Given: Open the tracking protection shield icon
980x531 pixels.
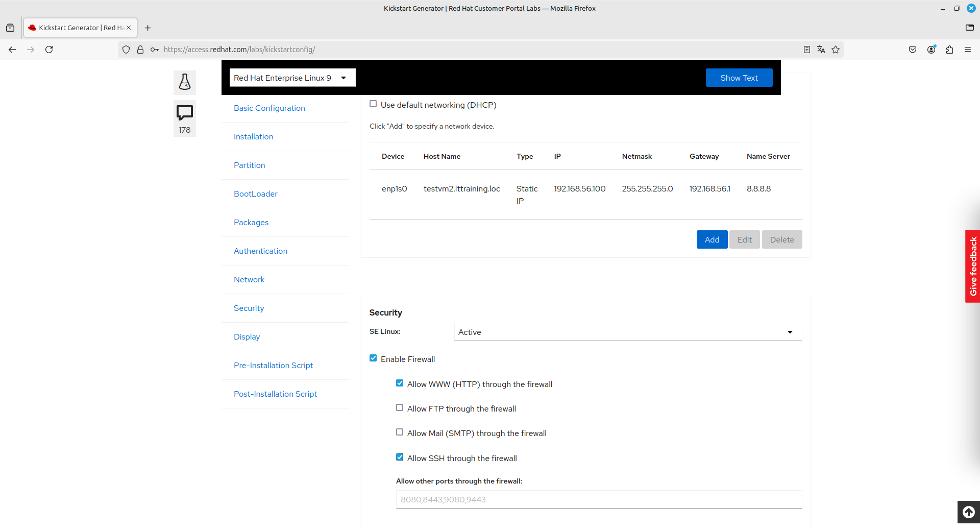Looking at the screenshot, I should [x=126, y=50].
